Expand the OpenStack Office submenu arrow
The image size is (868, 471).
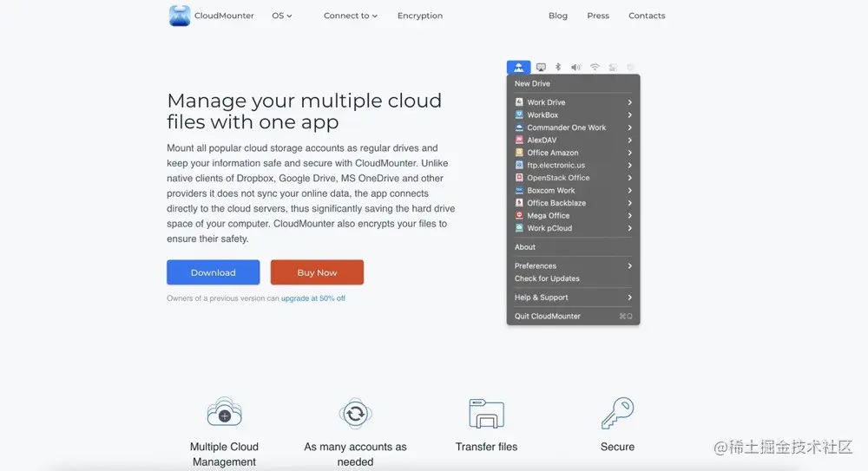click(629, 178)
